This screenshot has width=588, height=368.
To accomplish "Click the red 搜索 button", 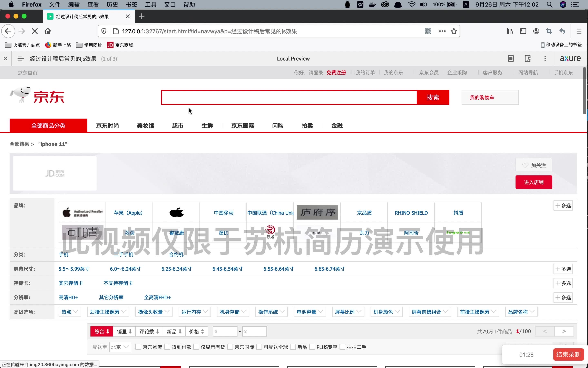I will pos(433,97).
